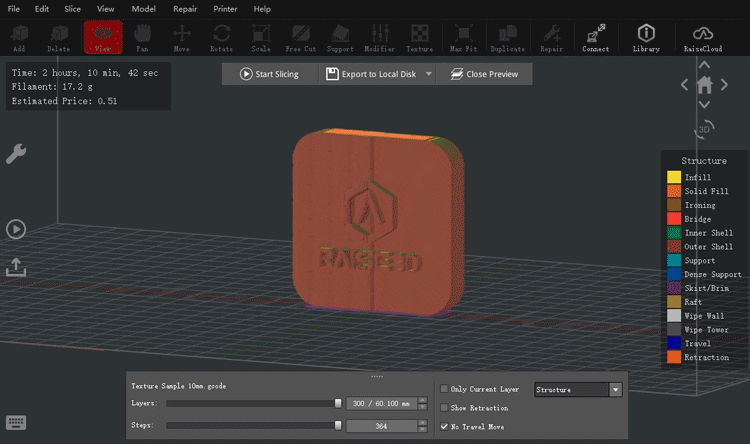The image size is (750, 444).
Task: Rotate view right with right arrow
Action: [724, 85]
